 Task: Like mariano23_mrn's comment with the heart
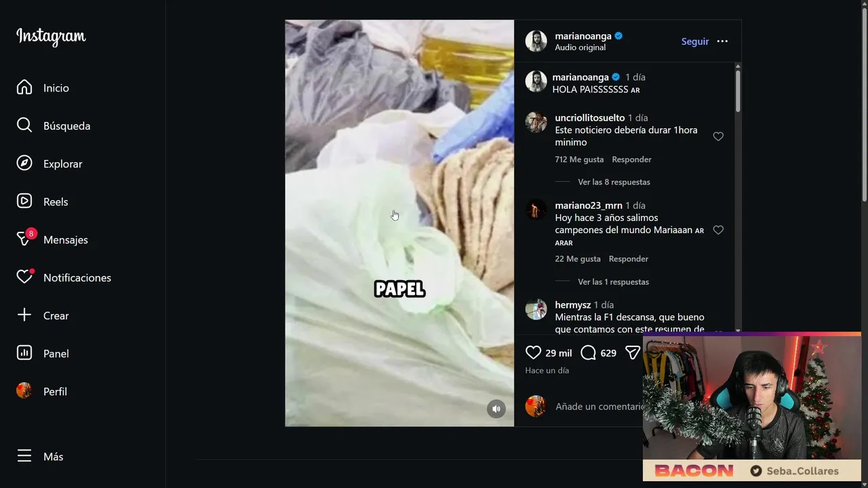click(x=718, y=230)
